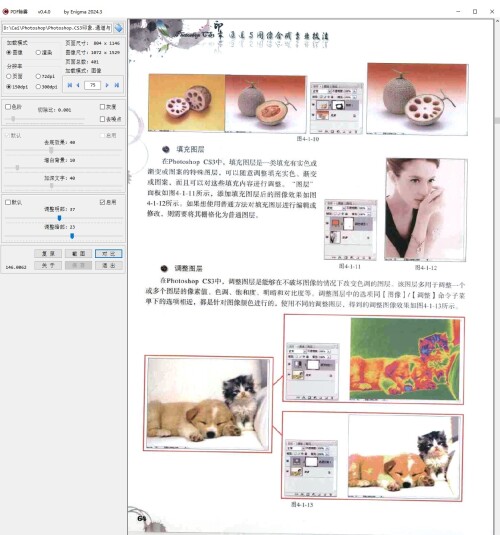
Task: Jump to the first page arrow
Action: coord(70,85)
